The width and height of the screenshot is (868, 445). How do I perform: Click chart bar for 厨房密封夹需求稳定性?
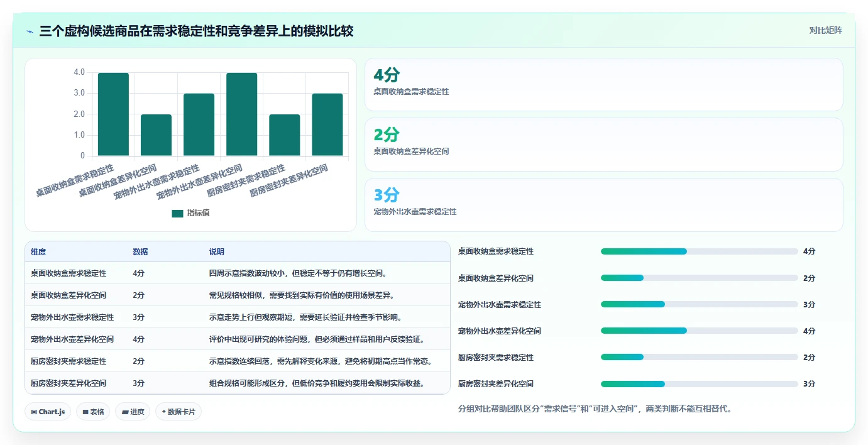coord(284,135)
